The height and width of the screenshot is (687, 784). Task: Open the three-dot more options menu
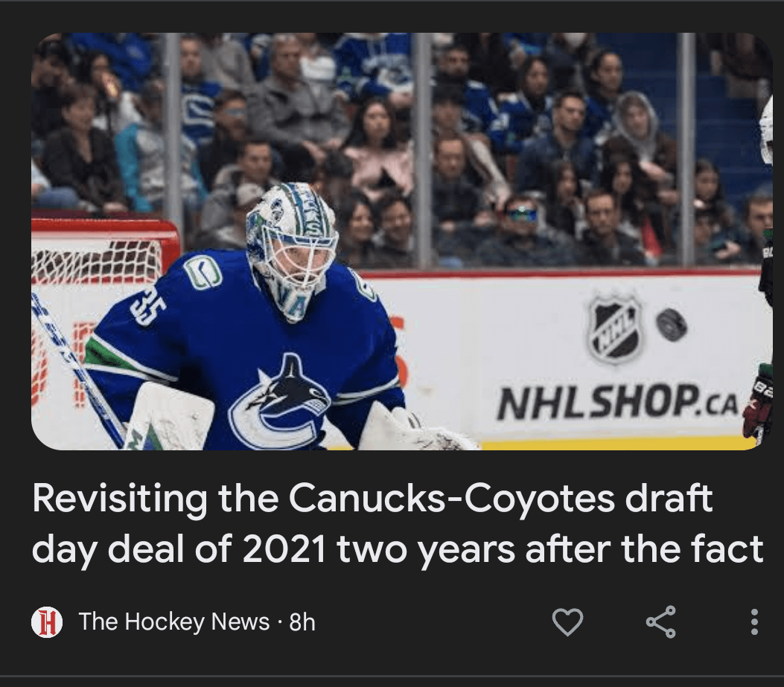[754, 622]
